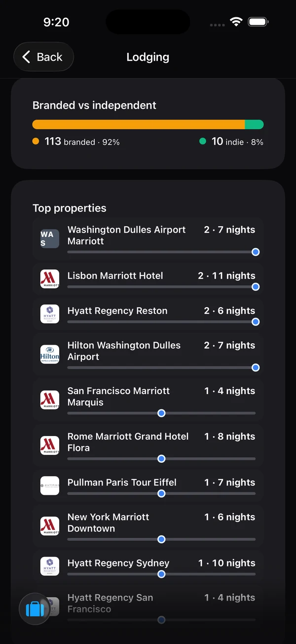Viewport: 296px width, 644px height.
Task: Check the Wi-Fi status icon
Action: pos(236,22)
